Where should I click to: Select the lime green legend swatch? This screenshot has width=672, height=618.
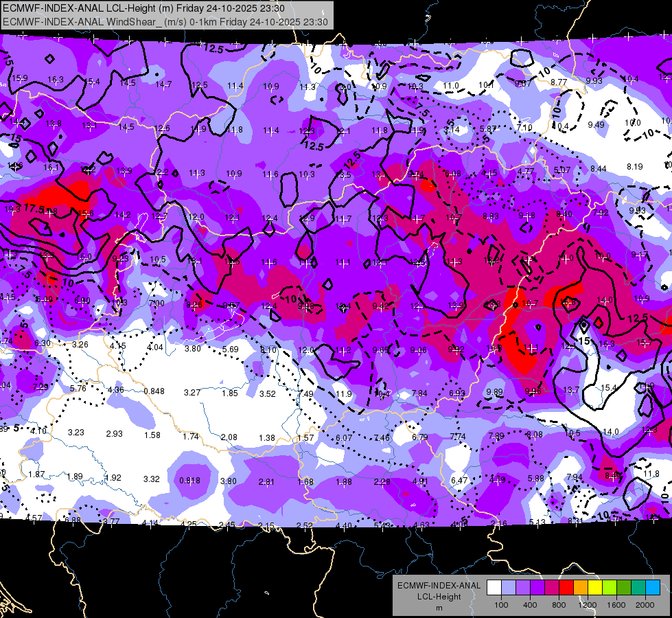click(x=610, y=588)
